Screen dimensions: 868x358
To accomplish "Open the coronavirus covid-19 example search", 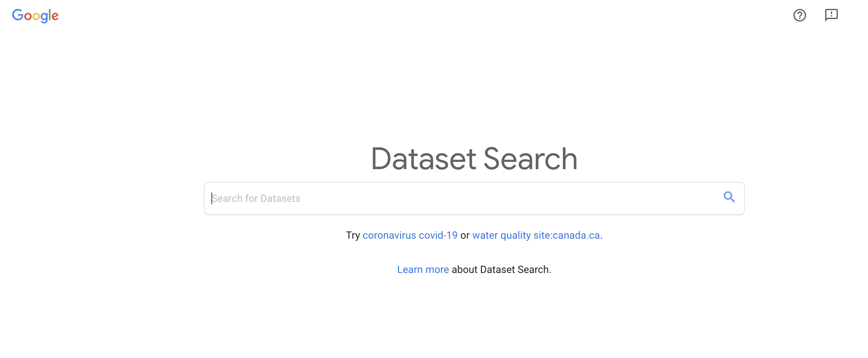I will click(x=410, y=235).
